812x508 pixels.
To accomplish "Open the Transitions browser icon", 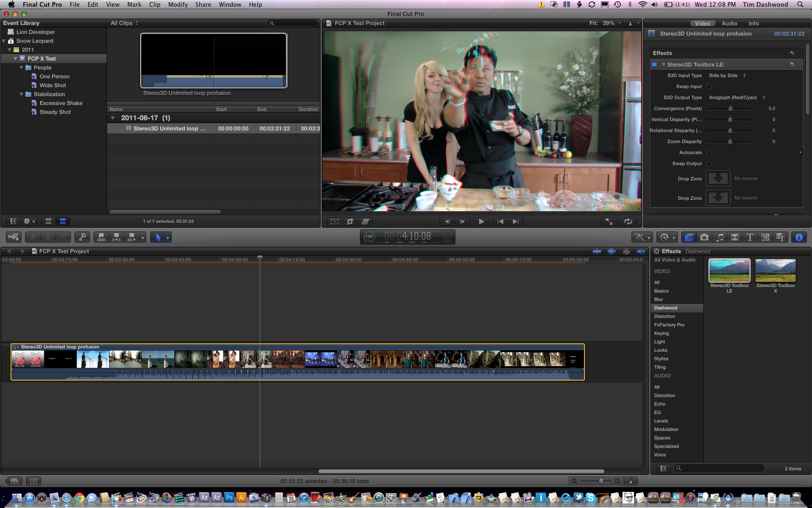I will 735,237.
